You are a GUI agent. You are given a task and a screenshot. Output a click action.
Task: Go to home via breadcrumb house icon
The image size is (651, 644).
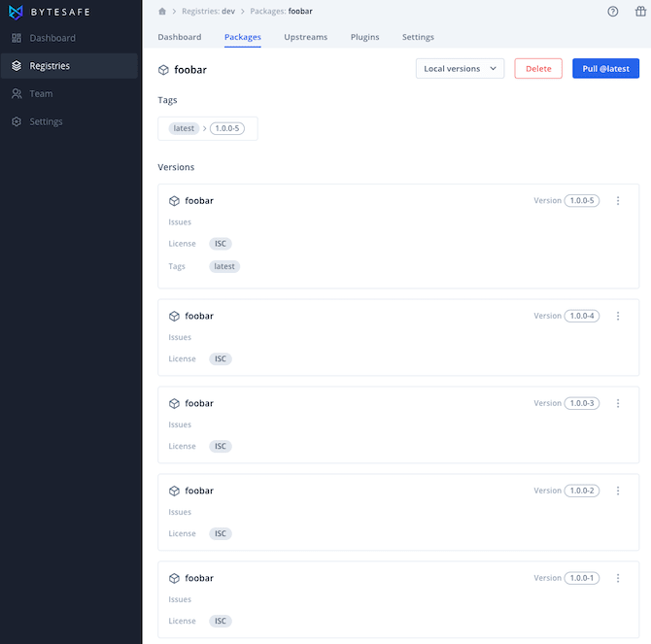(162, 12)
